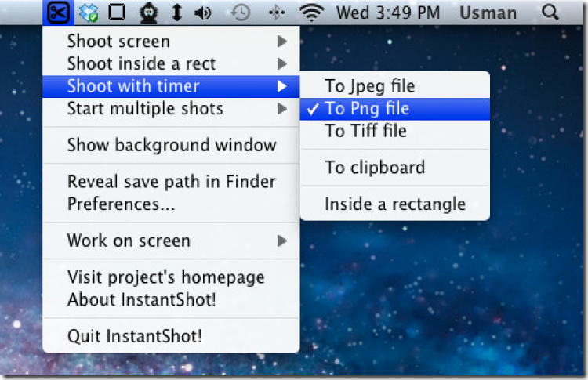Open Spotlight search magnifier icon
Screen dimensions: 588x380
click(550, 13)
